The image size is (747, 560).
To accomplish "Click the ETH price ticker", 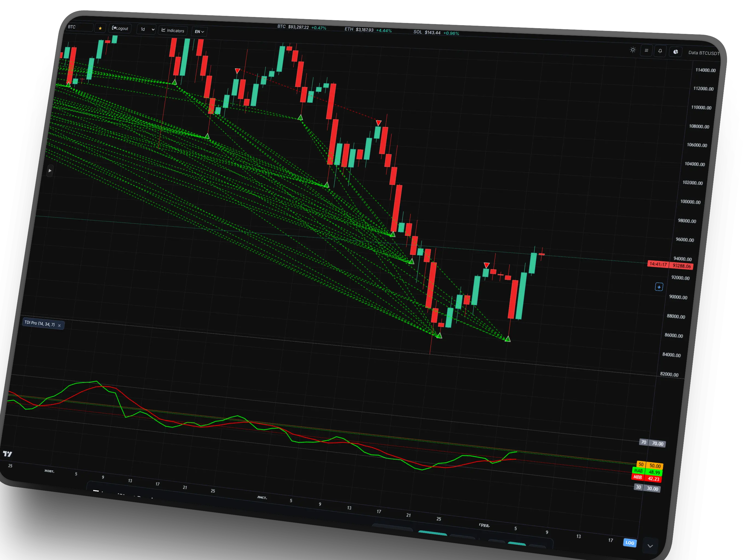I will tap(368, 30).
